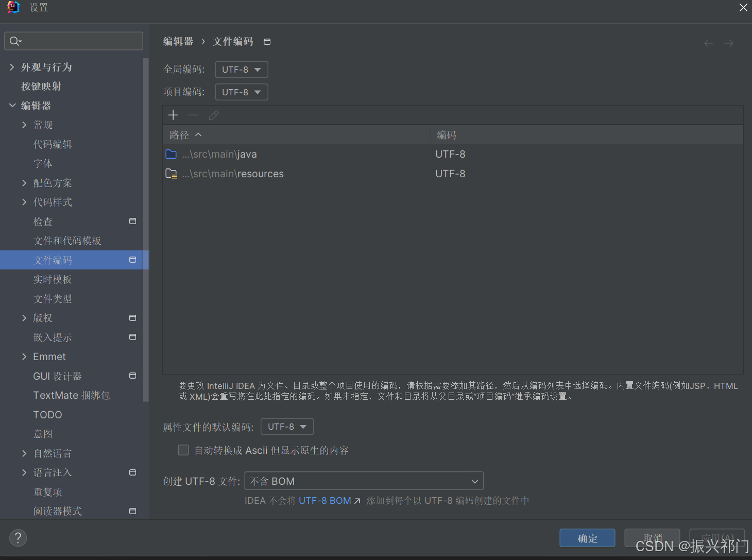Select TODO in the settings sidebar
This screenshot has height=560, width=752.
click(x=47, y=414)
